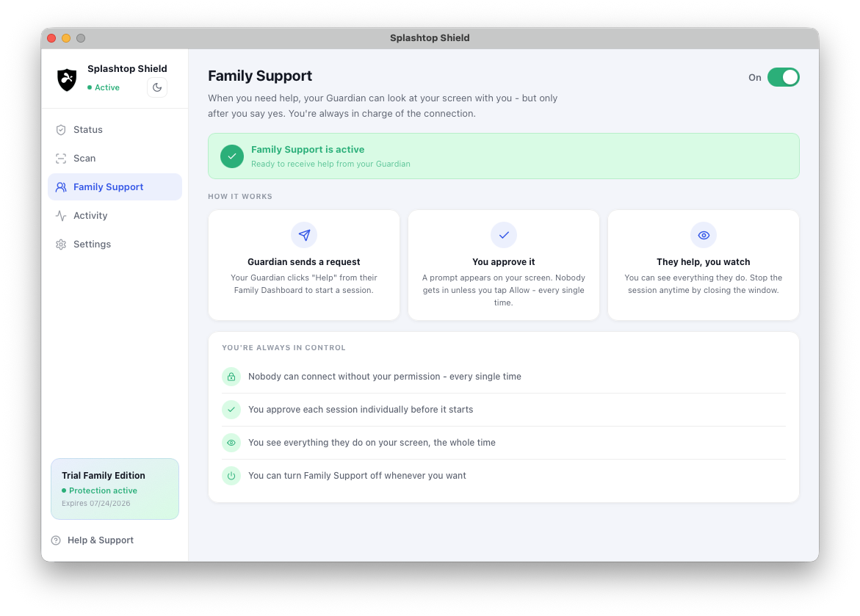Click the Splashtop Shield name in sidebar header
860x616 pixels.
tap(127, 68)
